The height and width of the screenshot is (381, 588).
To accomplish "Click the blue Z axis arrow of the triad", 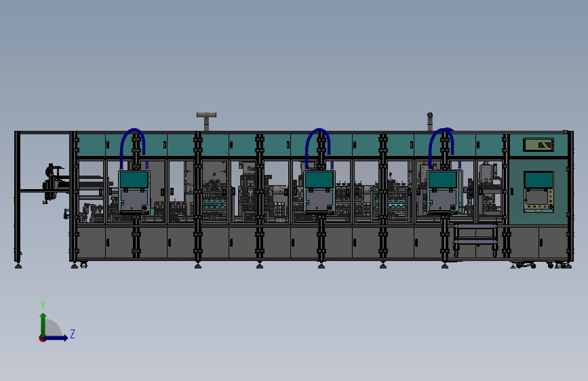I will 56,338.
